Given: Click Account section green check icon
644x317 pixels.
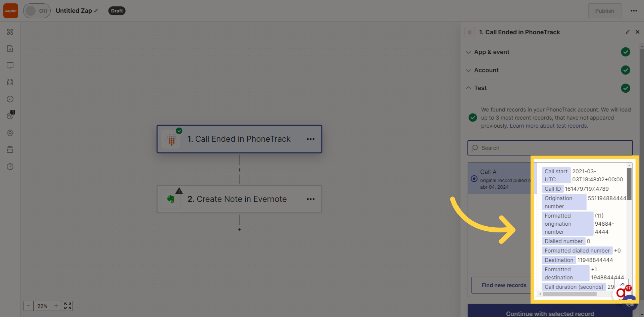Looking at the screenshot, I should point(626,70).
